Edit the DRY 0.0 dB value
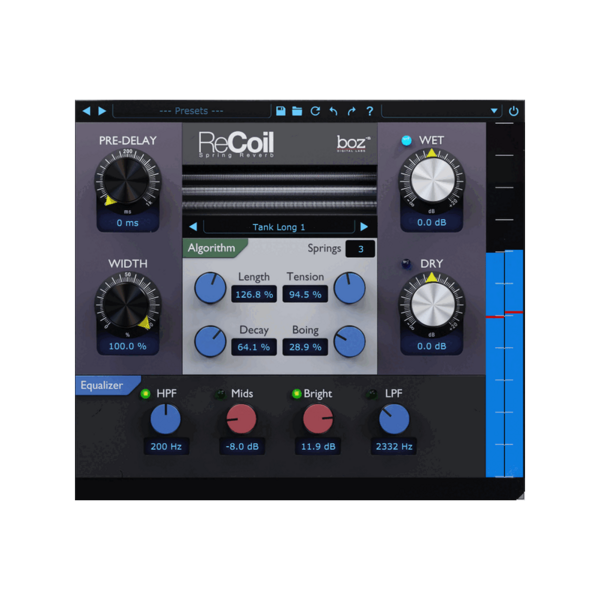 coord(432,346)
